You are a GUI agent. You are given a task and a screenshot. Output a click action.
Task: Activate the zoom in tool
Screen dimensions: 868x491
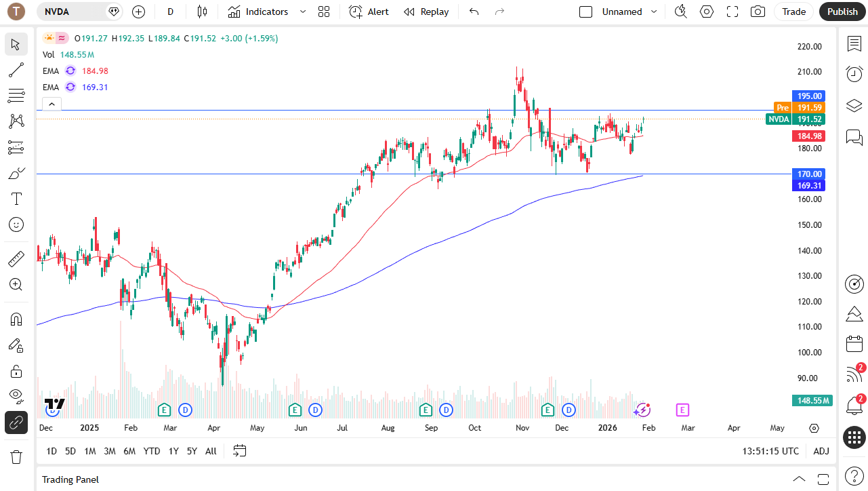pos(16,284)
